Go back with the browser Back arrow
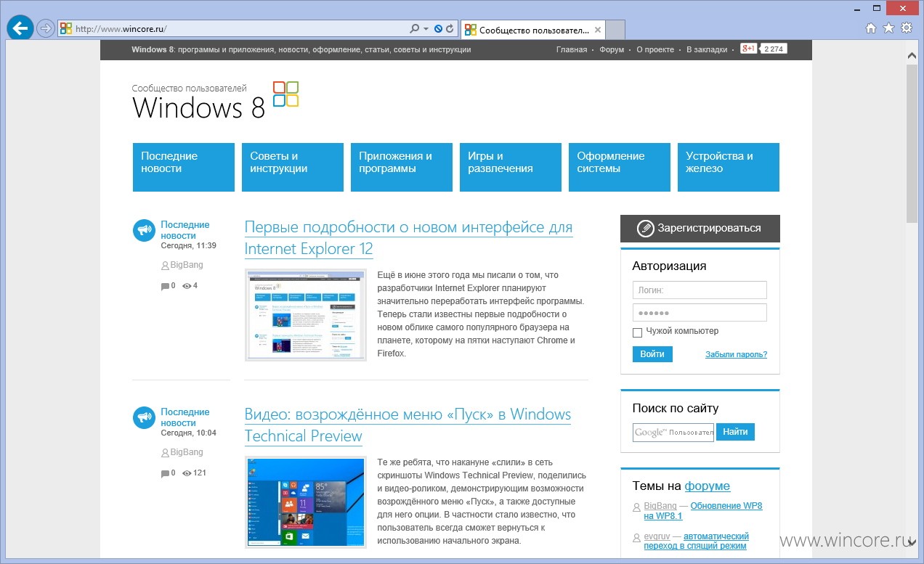The image size is (924, 564). (20, 28)
